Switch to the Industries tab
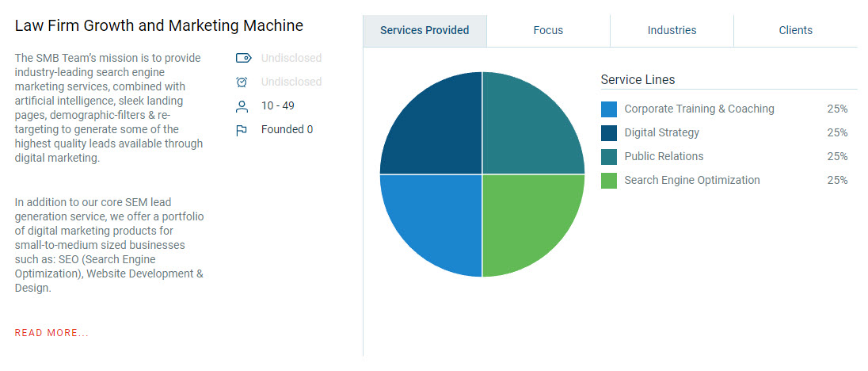The image size is (868, 371). click(x=672, y=30)
